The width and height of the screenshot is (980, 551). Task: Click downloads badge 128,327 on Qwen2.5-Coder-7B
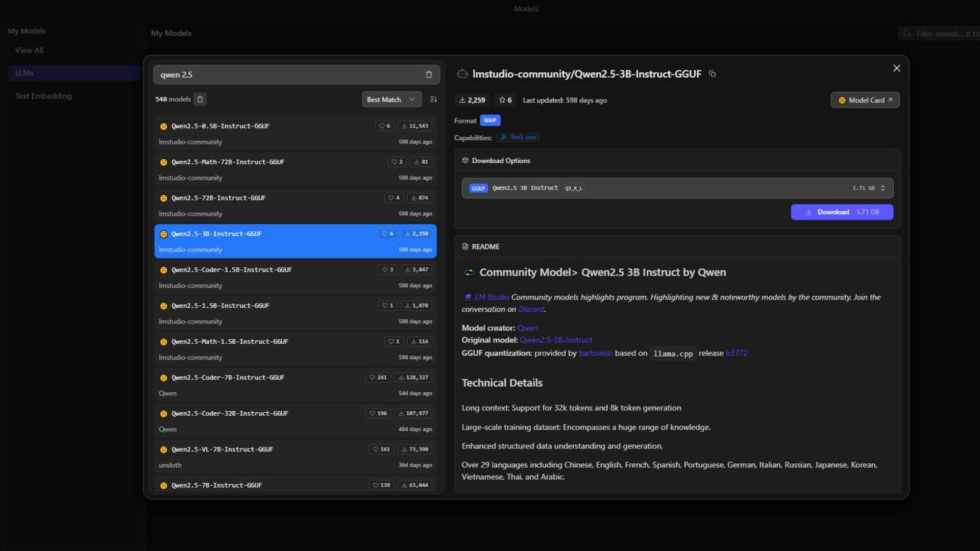pos(413,378)
